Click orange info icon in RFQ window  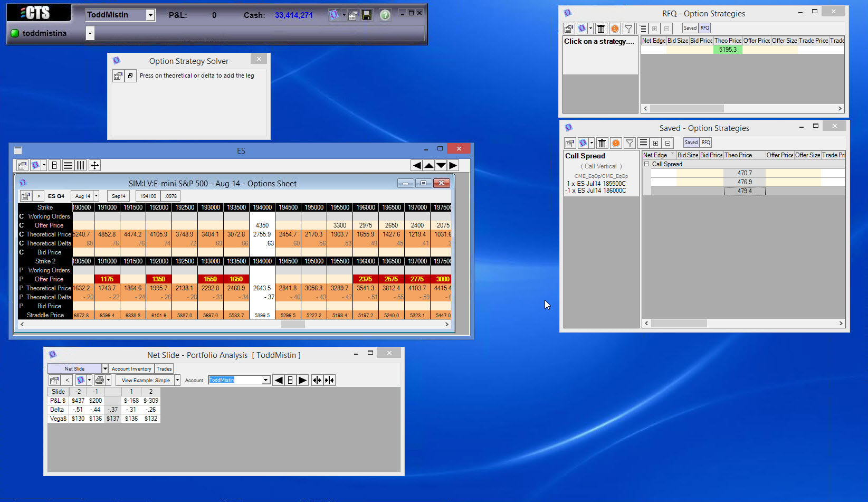[615, 29]
